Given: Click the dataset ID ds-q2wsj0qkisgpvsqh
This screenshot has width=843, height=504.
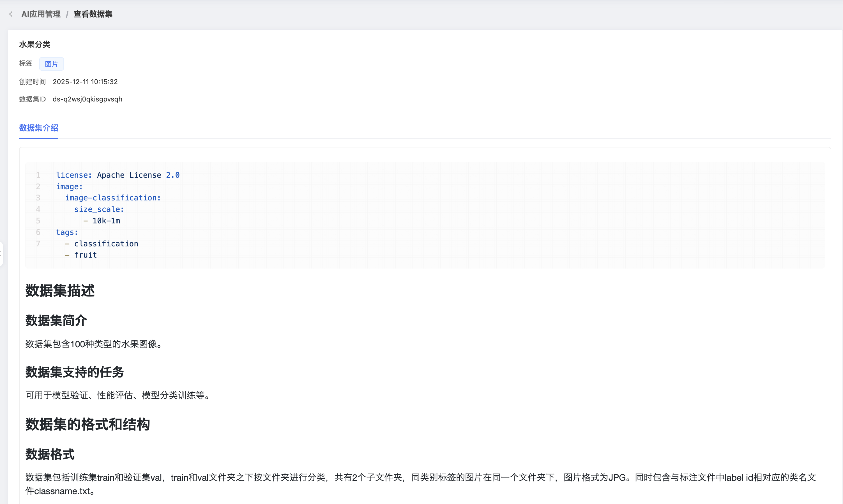Looking at the screenshot, I should tap(87, 99).
